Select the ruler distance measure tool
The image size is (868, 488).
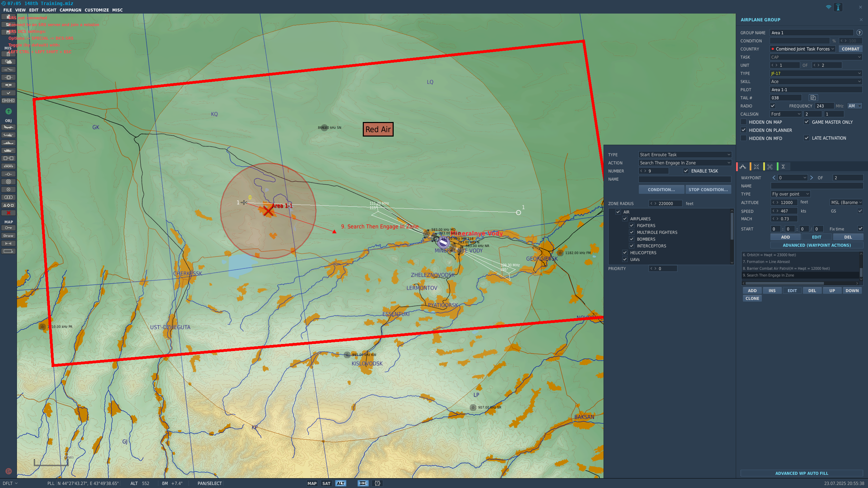point(8,243)
